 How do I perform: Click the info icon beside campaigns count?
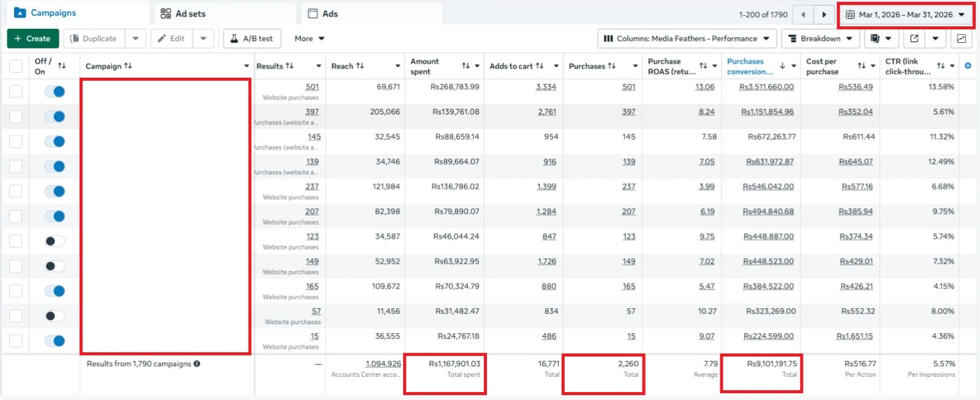click(197, 364)
